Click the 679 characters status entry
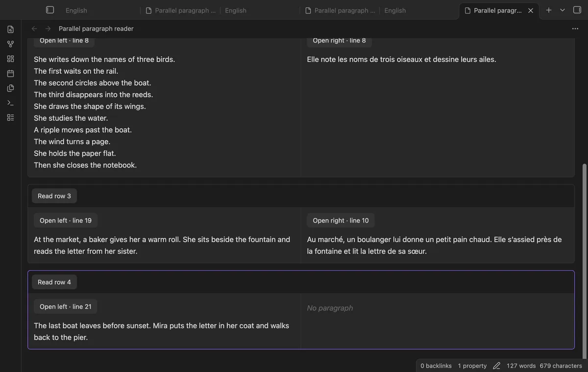Screen dimensions: 588x372 tap(561, 366)
